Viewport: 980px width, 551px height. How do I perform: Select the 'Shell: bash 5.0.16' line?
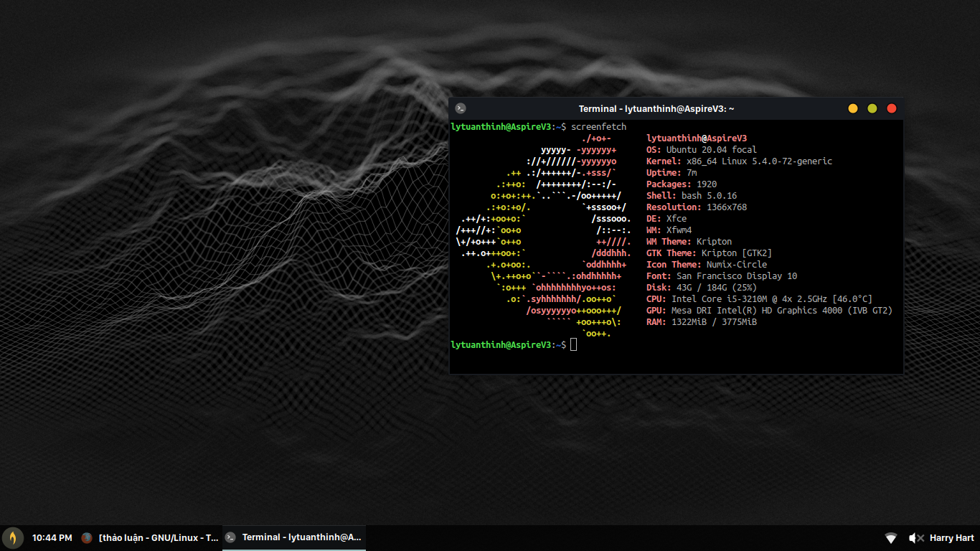[x=692, y=196]
